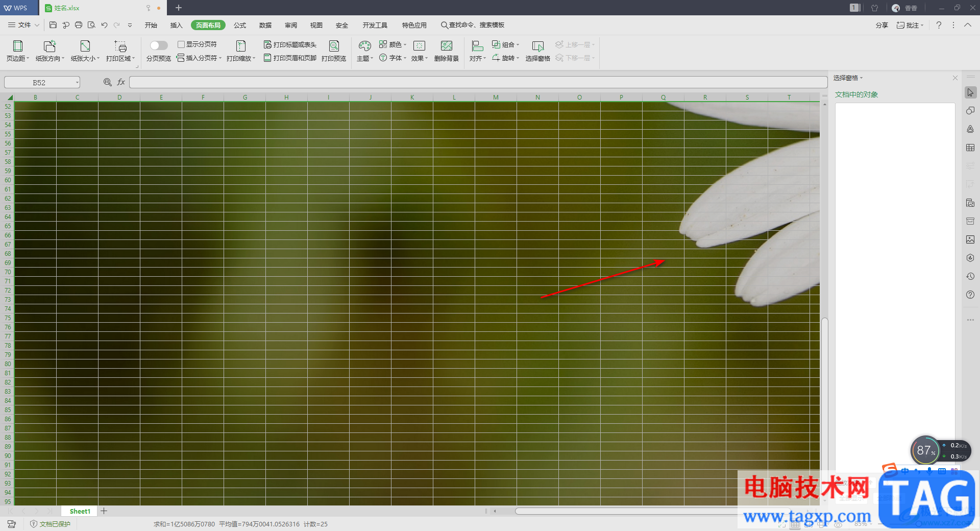Image resolution: width=980 pixels, height=531 pixels.
Task: Toggle the 分页预览 switch
Action: click(159, 45)
